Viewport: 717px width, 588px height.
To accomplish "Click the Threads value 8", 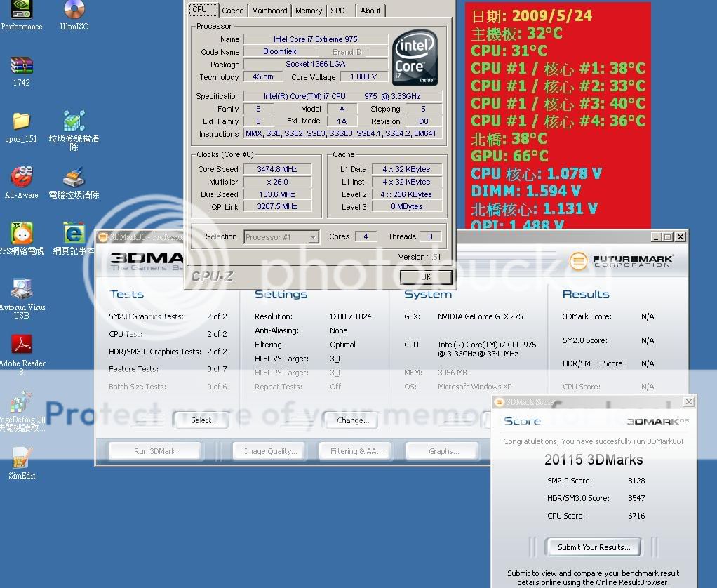I will pos(430,236).
